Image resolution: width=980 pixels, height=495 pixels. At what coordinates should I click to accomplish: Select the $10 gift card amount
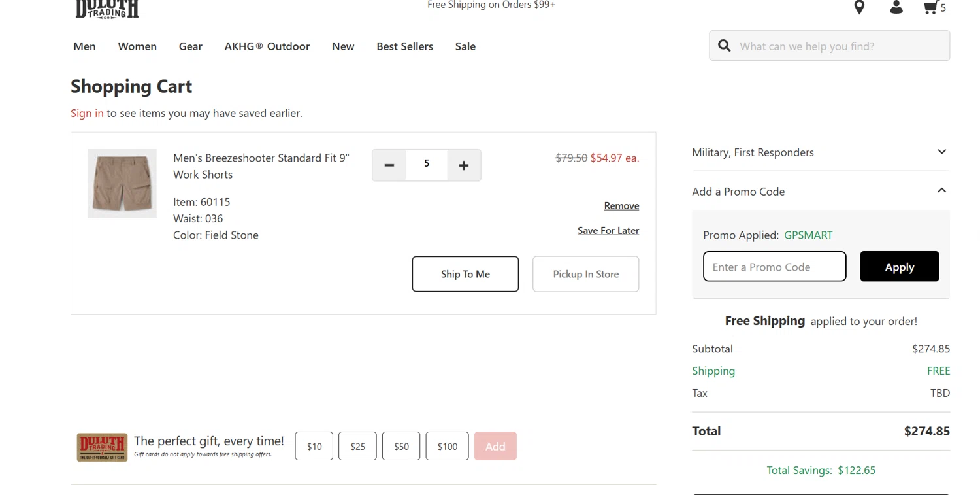[x=314, y=446]
